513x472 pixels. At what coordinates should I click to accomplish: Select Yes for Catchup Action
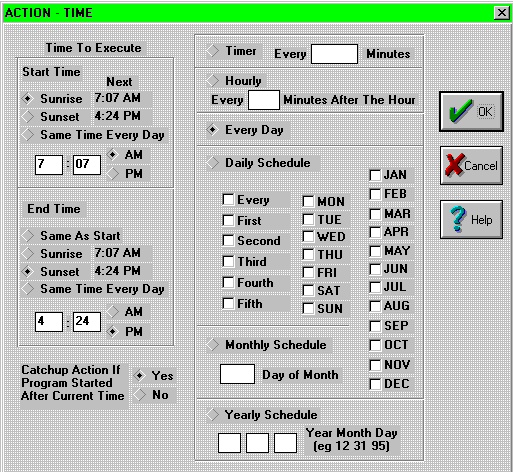pyautogui.click(x=139, y=376)
